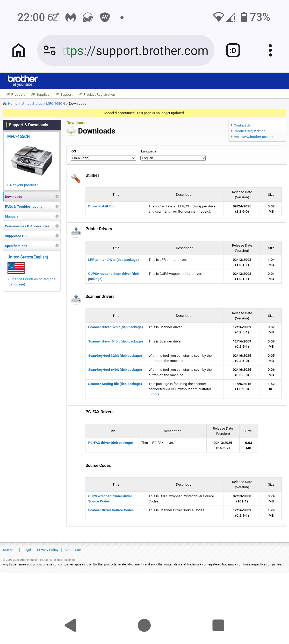289x644 pixels.
Task: Click the United States(English) heading link
Action: point(28,257)
